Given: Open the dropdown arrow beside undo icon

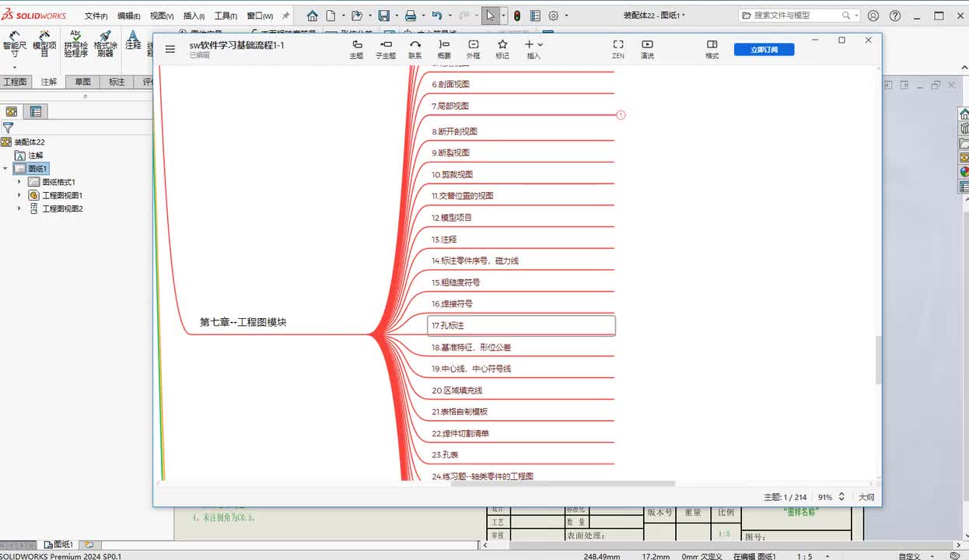Looking at the screenshot, I should pos(450,16).
